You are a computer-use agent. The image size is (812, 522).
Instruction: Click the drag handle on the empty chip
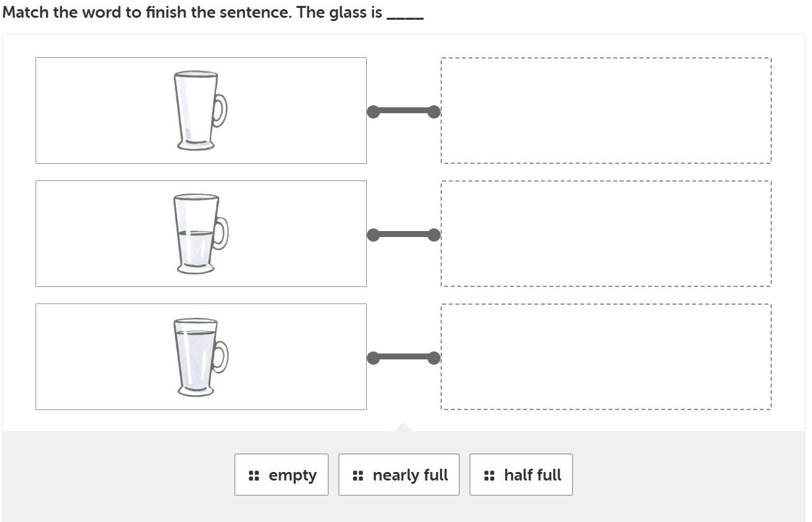tap(254, 475)
